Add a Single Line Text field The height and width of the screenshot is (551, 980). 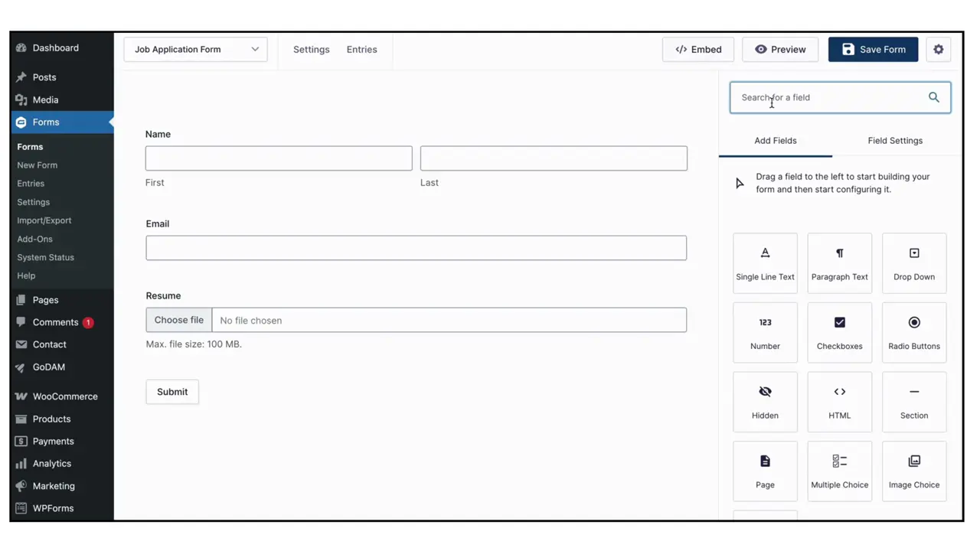[765, 263]
